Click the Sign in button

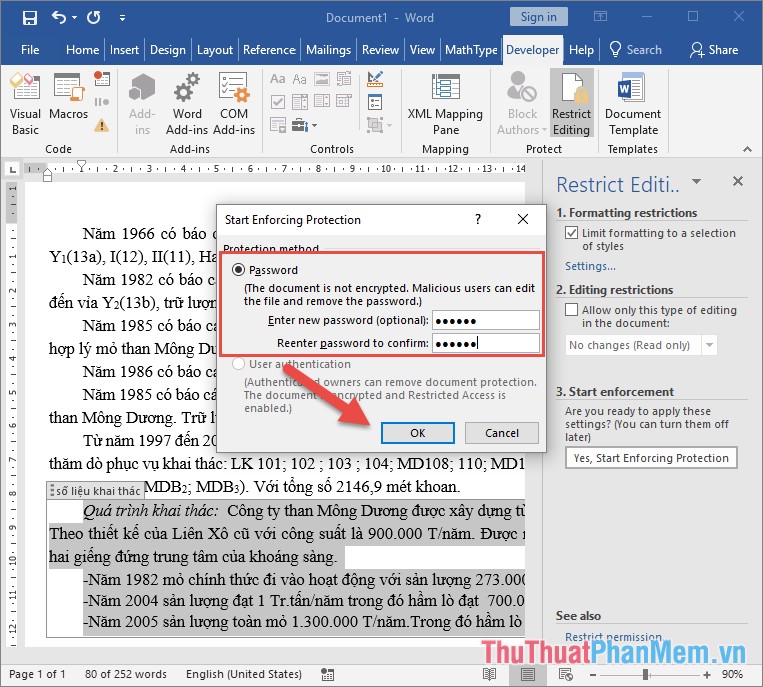[x=538, y=17]
